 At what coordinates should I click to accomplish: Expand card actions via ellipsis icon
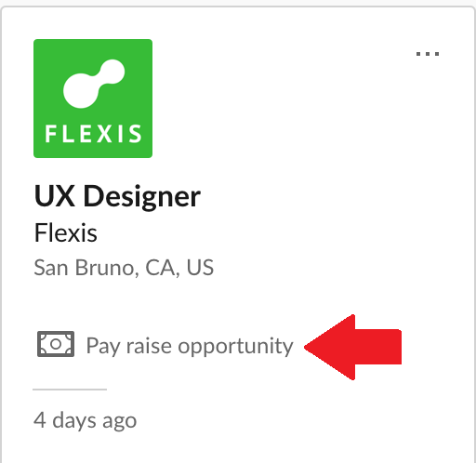coord(428,54)
